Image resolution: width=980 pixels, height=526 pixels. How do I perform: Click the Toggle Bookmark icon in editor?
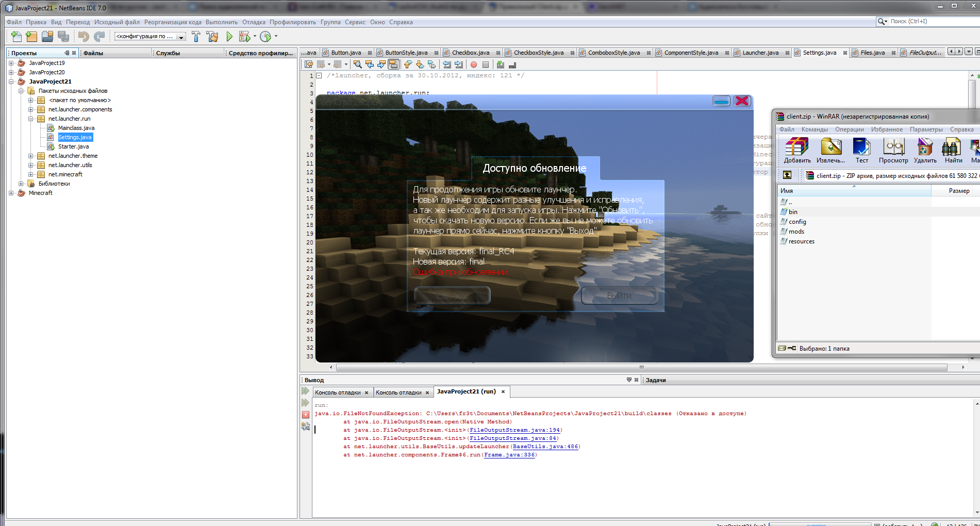tap(431, 64)
